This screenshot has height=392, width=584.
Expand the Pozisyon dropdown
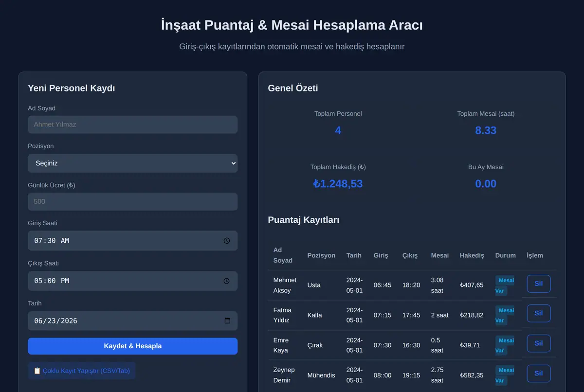point(133,163)
